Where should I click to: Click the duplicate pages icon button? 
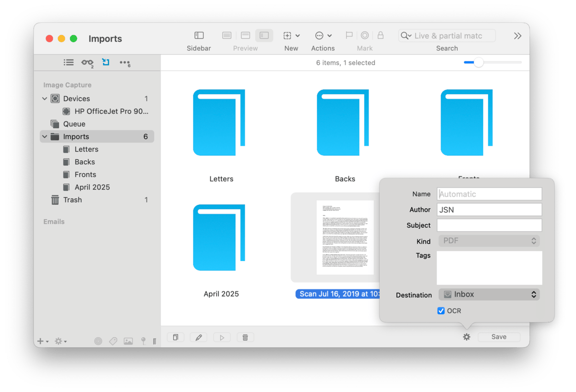coord(176,337)
